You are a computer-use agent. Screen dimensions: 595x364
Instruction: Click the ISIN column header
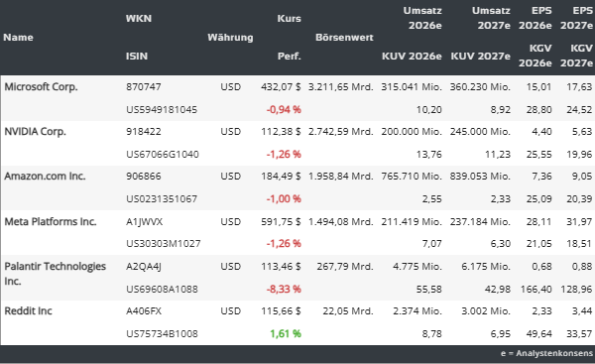pos(137,56)
